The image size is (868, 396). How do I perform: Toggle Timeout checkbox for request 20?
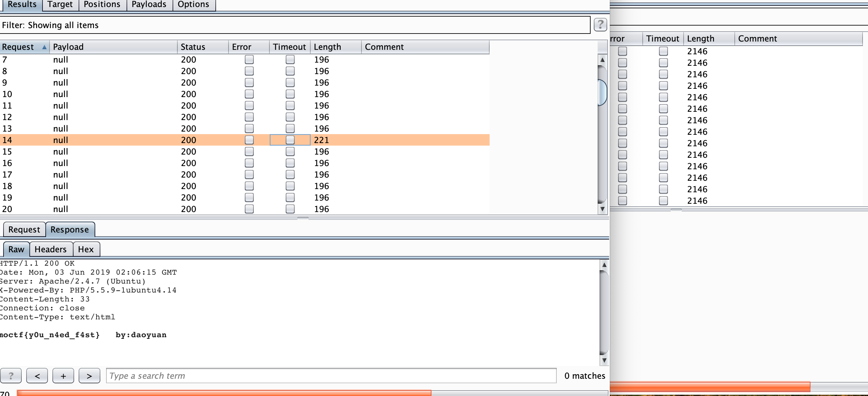click(x=290, y=209)
